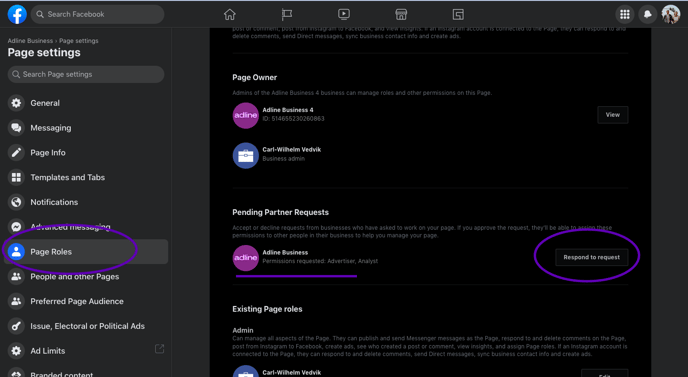Click the Page Info pencil icon
The width and height of the screenshot is (688, 377).
[x=16, y=153]
